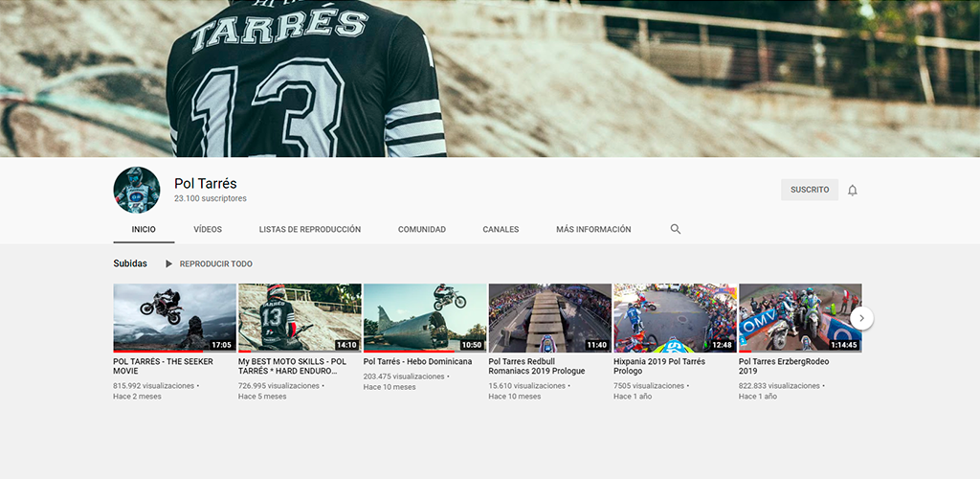Click the 203.475 visualizaciones text
The height and width of the screenshot is (479, 980).
click(404, 376)
